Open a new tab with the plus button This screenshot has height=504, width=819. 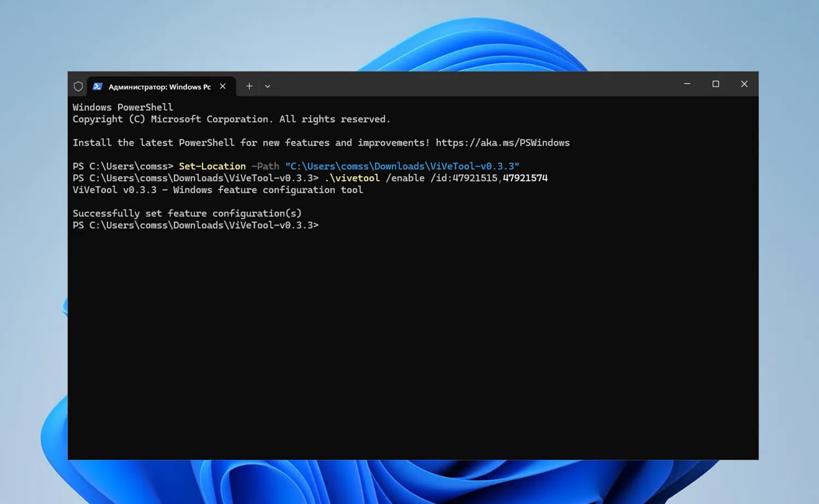(249, 86)
